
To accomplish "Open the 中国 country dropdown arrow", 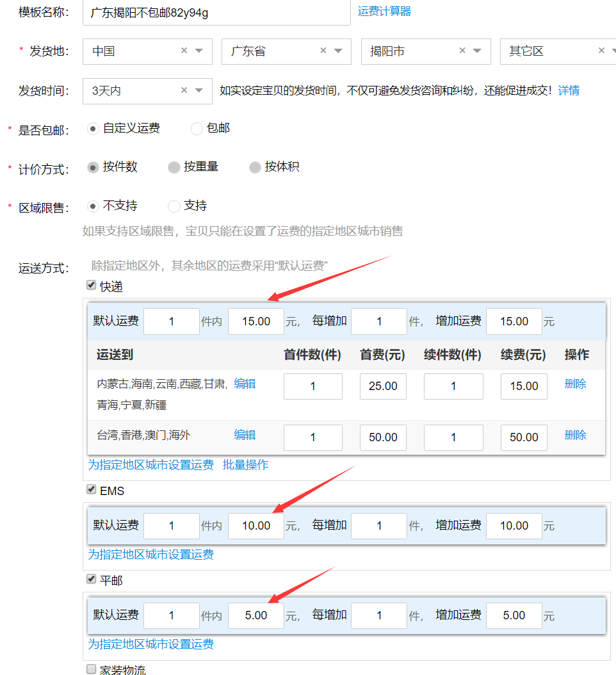I will (199, 51).
